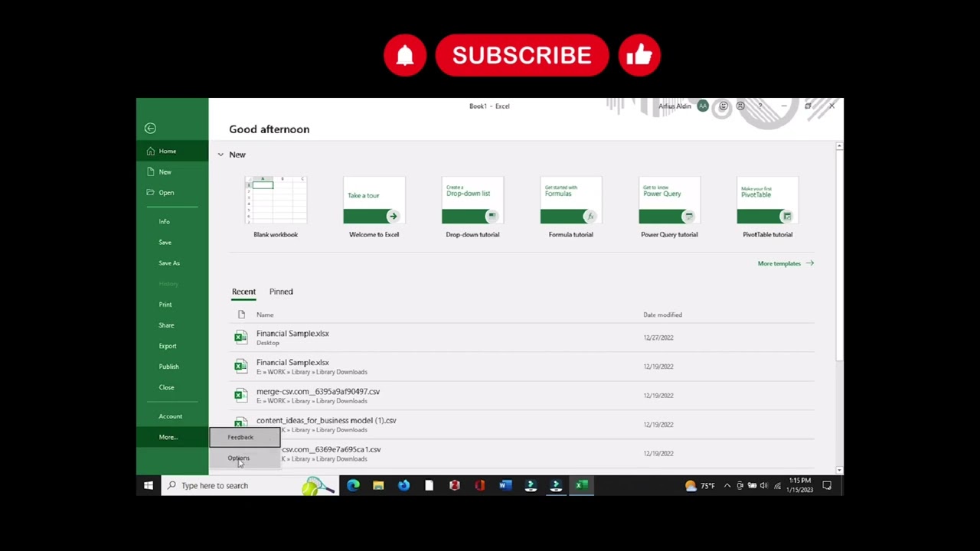The image size is (980, 551).
Task: Open the volume control in system tray
Action: click(764, 485)
